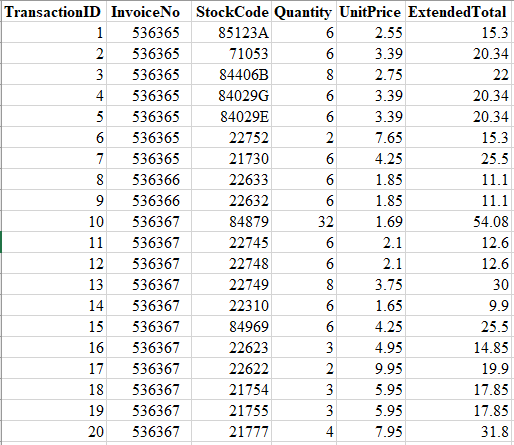Viewport: 514px width, 445px height.
Task: Click StockCode cell 22752
Action: (x=232, y=138)
